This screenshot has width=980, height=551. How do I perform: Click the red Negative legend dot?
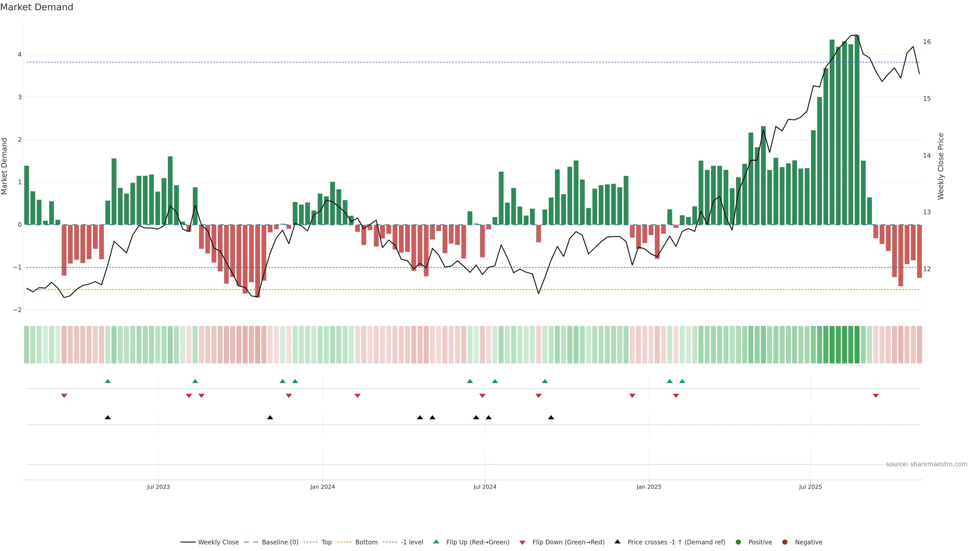(x=785, y=542)
